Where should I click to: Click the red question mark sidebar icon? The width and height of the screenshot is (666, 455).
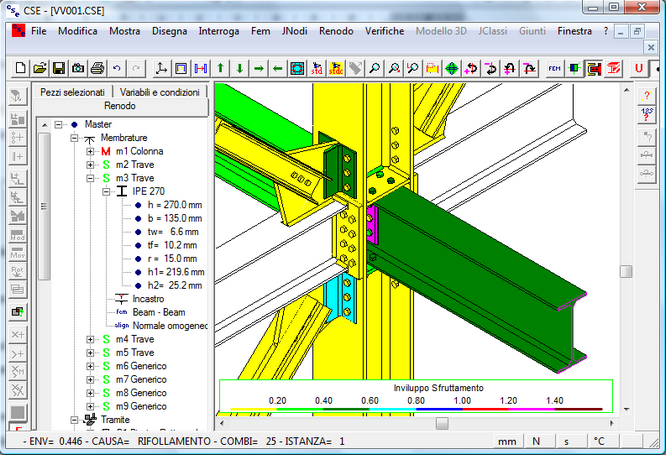click(x=646, y=95)
